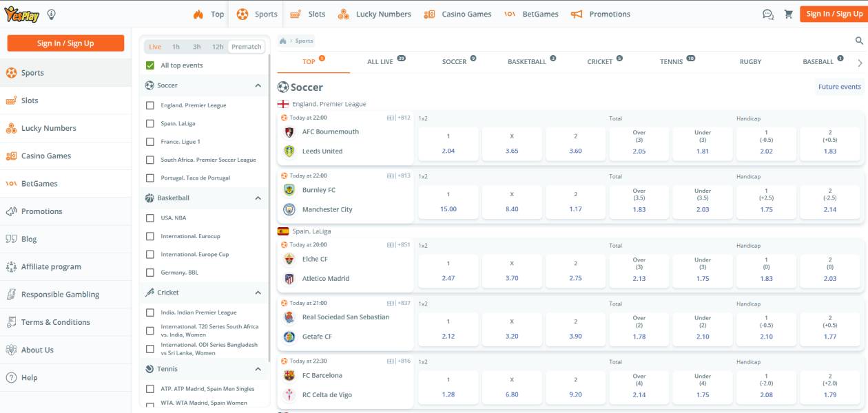Uncheck the All top events checkbox

point(150,65)
